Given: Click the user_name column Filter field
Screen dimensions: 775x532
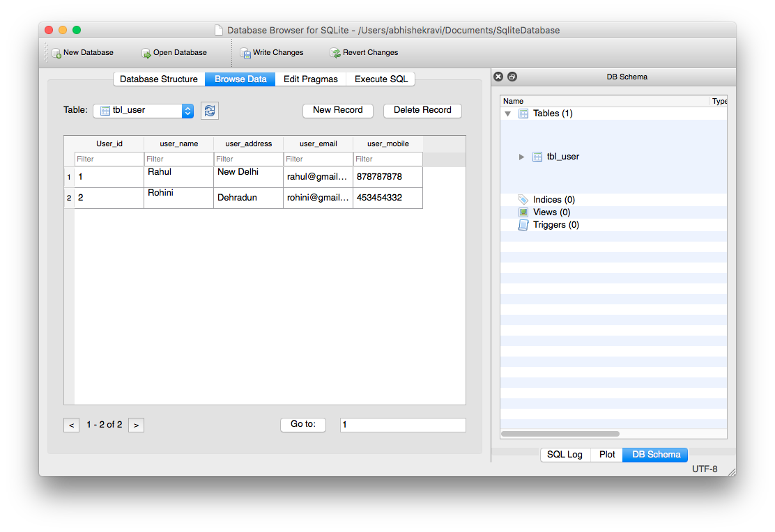Looking at the screenshot, I should point(178,159).
